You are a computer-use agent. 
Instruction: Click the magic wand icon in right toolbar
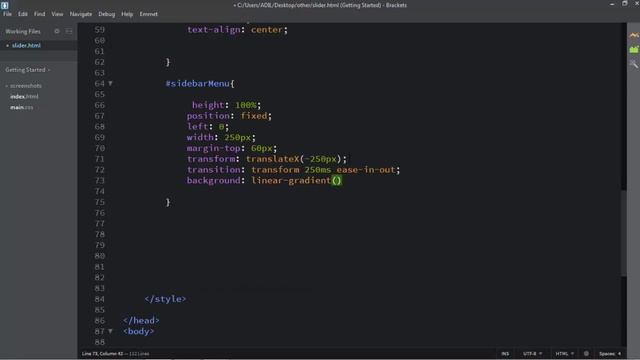click(633, 64)
